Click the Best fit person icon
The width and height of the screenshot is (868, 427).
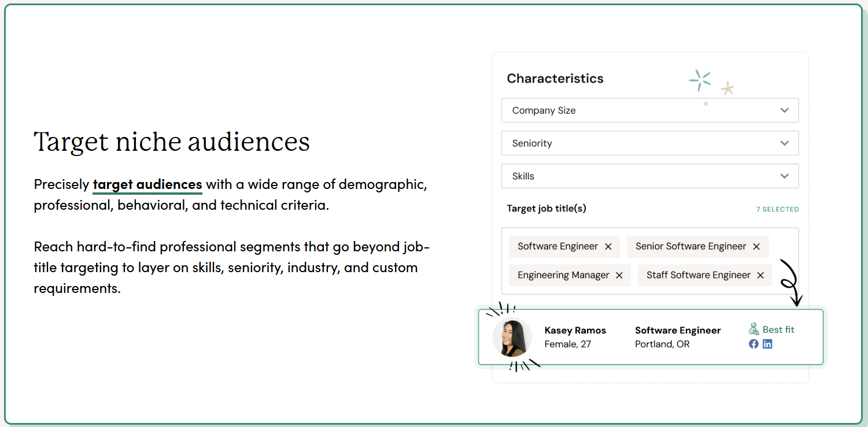754,329
